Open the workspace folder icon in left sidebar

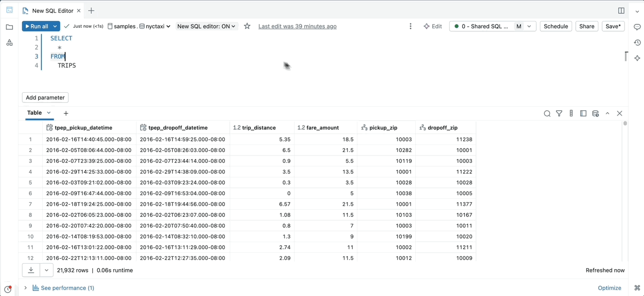click(x=9, y=27)
